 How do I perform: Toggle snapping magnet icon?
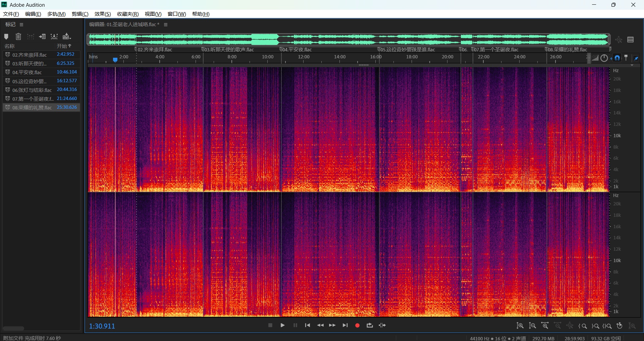(617, 58)
